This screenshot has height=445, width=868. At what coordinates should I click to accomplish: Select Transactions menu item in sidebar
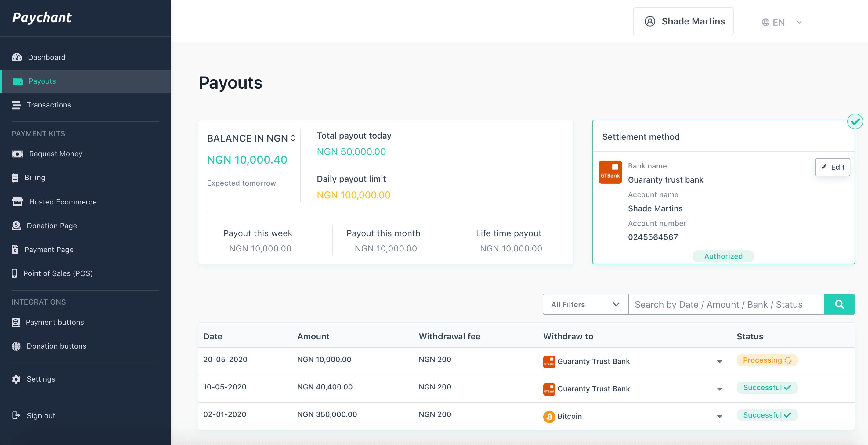click(49, 104)
